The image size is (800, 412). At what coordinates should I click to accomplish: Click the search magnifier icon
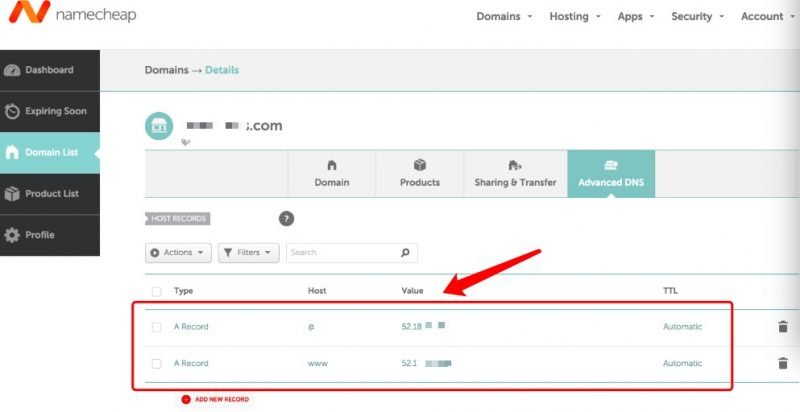coord(405,253)
